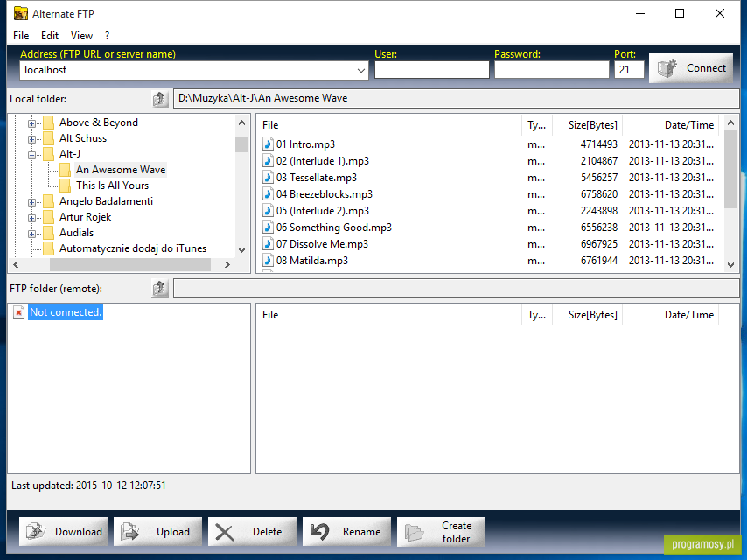Click the Audials folder icon
This screenshot has height=560, width=747.
49,233
